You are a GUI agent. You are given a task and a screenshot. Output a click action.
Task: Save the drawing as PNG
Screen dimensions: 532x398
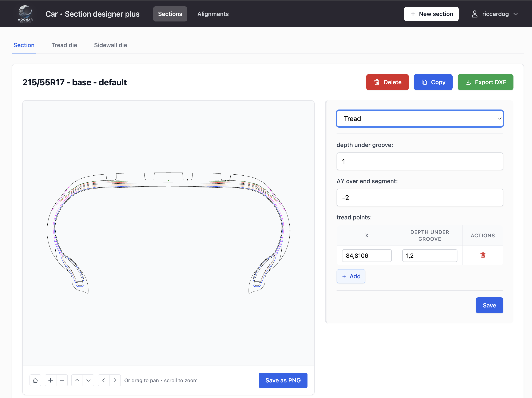click(x=283, y=380)
